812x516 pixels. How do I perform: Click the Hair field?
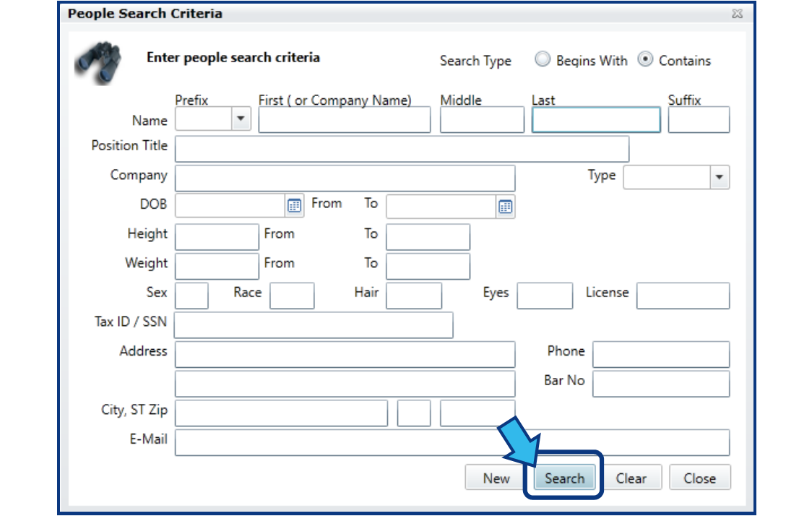point(414,296)
